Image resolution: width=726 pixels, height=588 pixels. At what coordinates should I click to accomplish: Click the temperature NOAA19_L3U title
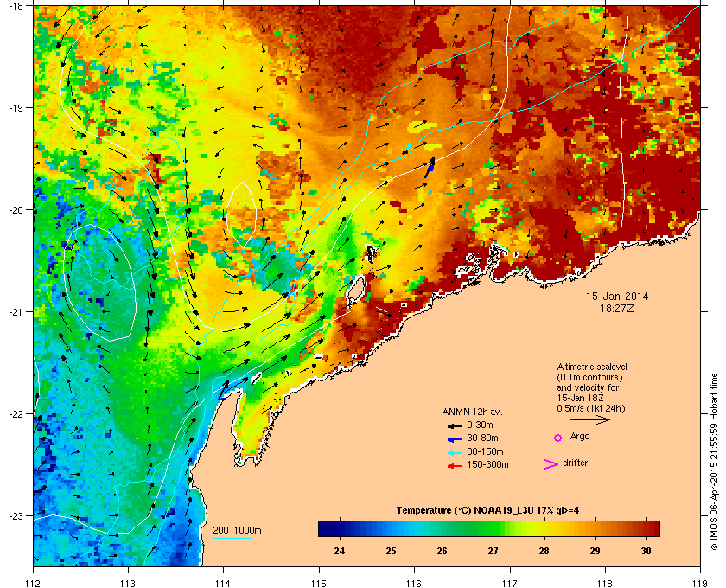pyautogui.click(x=487, y=511)
